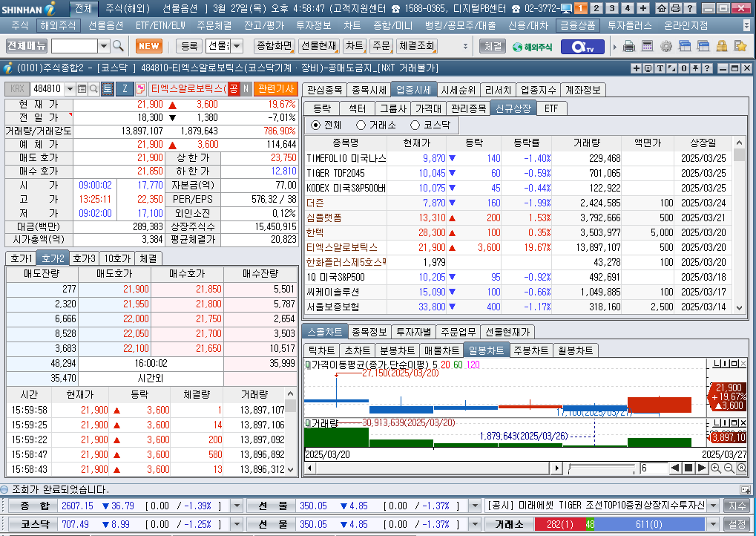
Task: Click chart stop square button
Action: pyautogui.click(x=688, y=468)
